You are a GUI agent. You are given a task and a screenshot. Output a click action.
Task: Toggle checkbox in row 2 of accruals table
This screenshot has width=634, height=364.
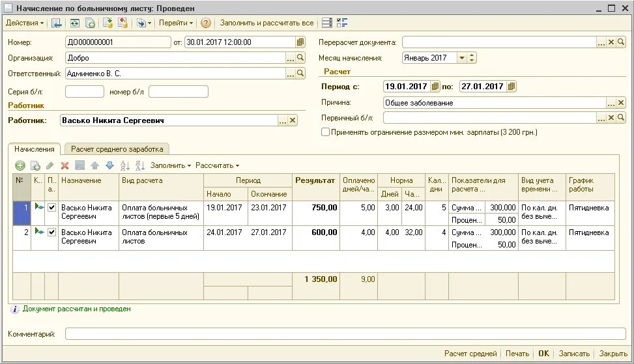(51, 232)
